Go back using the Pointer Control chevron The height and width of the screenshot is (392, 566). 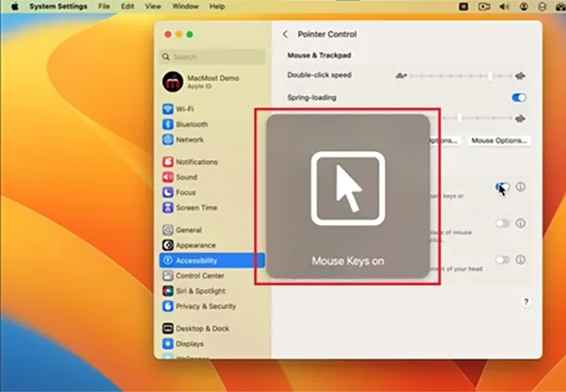pos(285,34)
